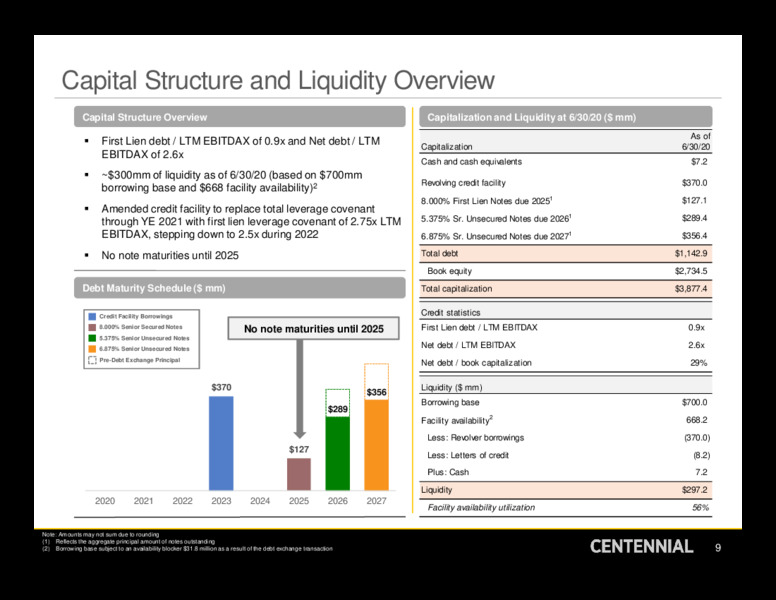Click the 'Total debt' row label
The height and width of the screenshot is (600, 776).
tap(439, 253)
